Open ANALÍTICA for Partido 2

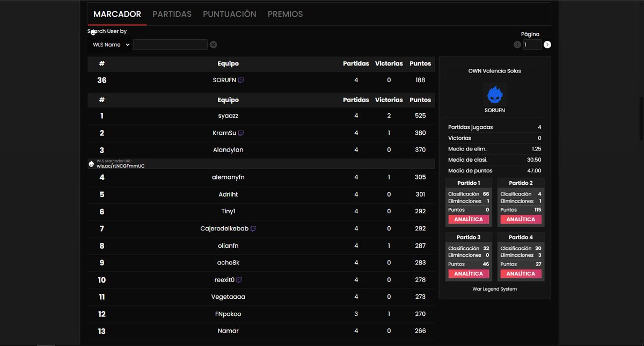521,219
